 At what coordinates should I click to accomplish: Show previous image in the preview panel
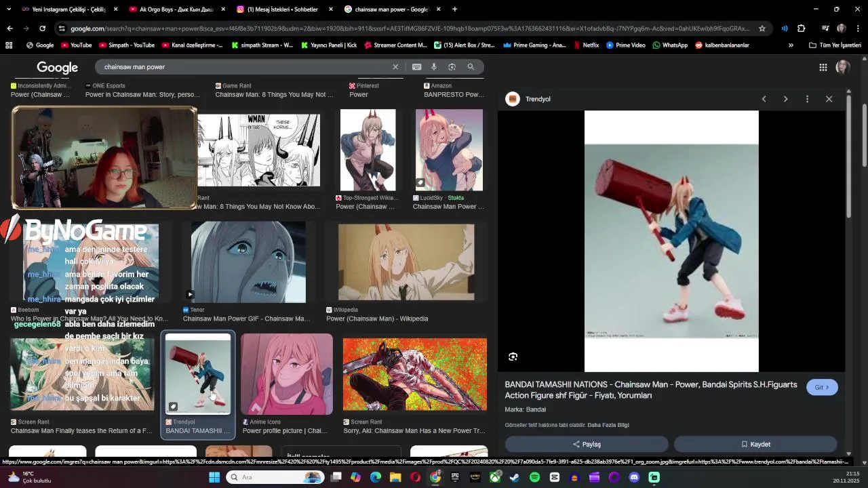pyautogui.click(x=764, y=99)
